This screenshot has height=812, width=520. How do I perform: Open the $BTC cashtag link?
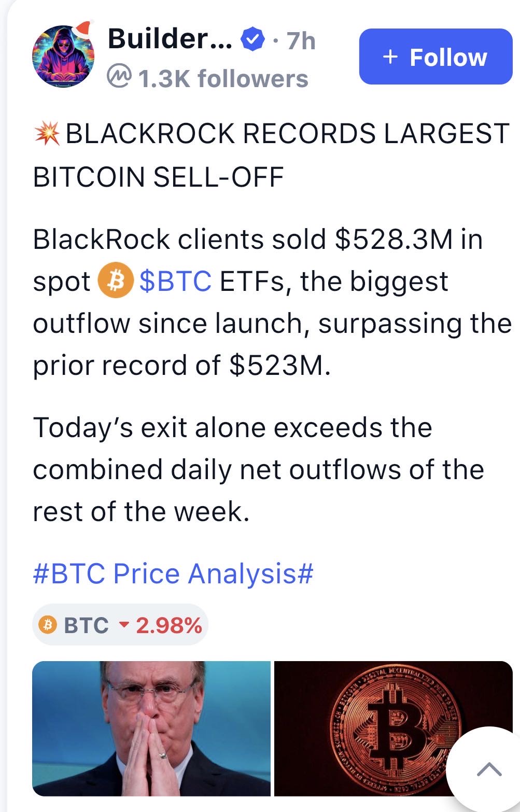[x=175, y=282]
